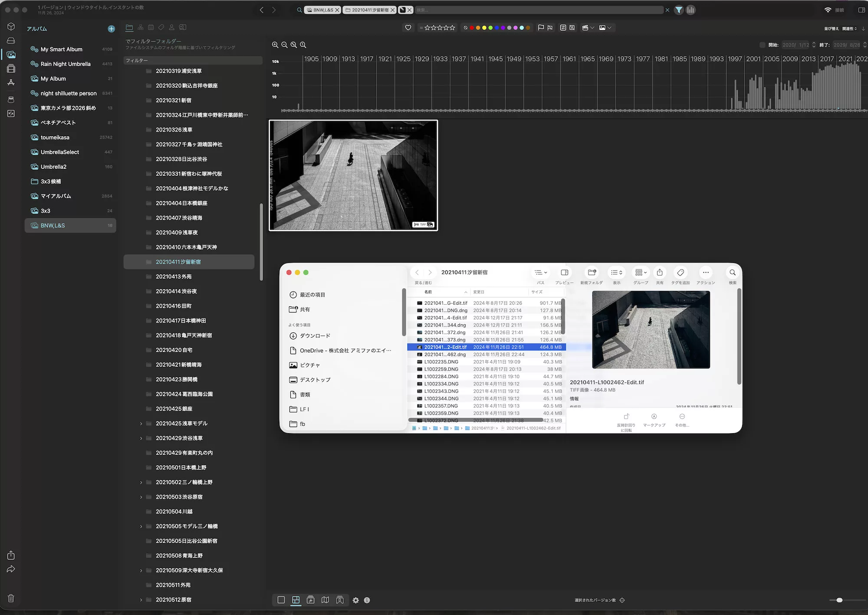Toggle the rejected flag filter icon

550,27
